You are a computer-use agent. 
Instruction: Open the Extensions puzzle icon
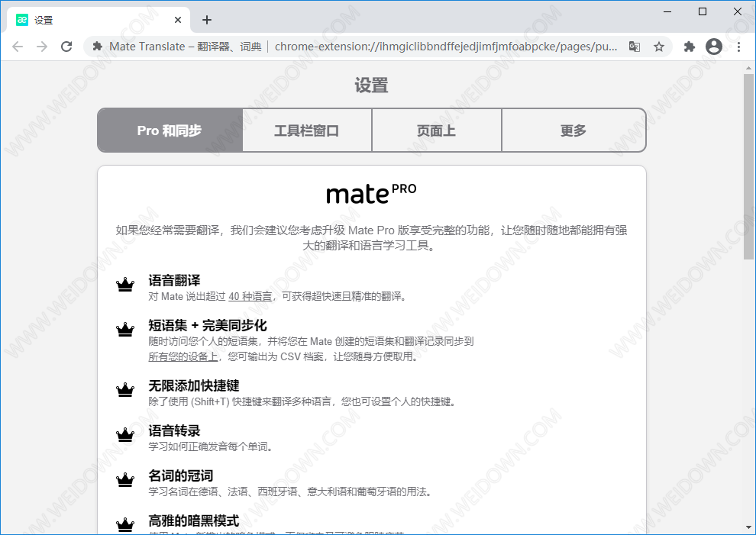click(x=690, y=47)
